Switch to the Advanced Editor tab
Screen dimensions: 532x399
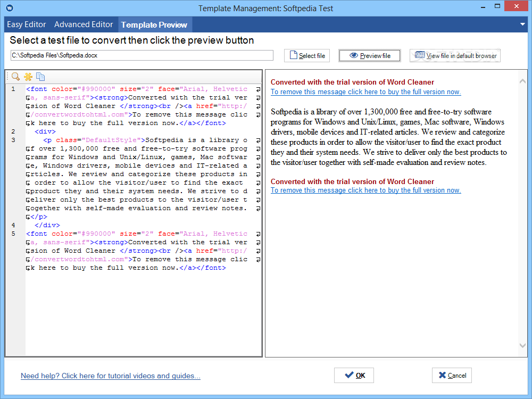pyautogui.click(x=84, y=24)
